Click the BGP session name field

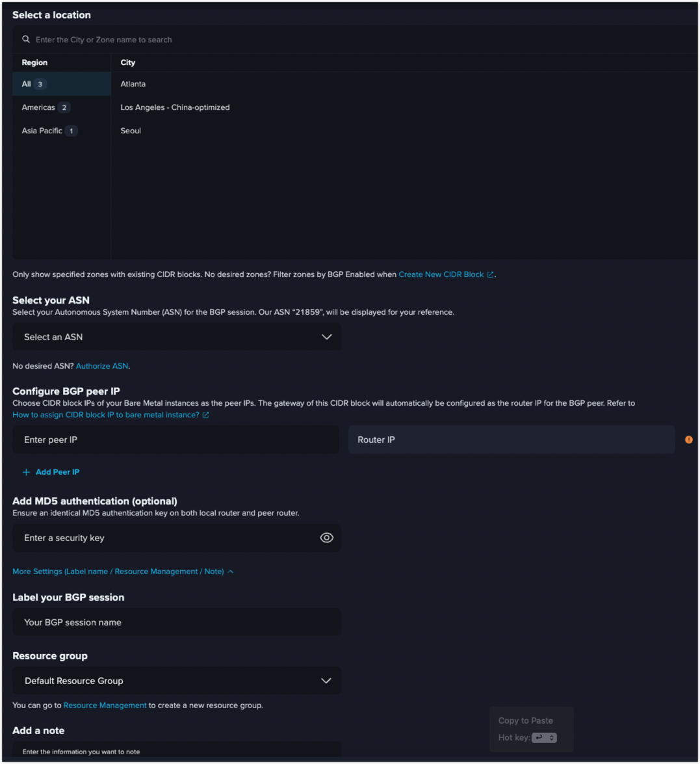pos(177,622)
